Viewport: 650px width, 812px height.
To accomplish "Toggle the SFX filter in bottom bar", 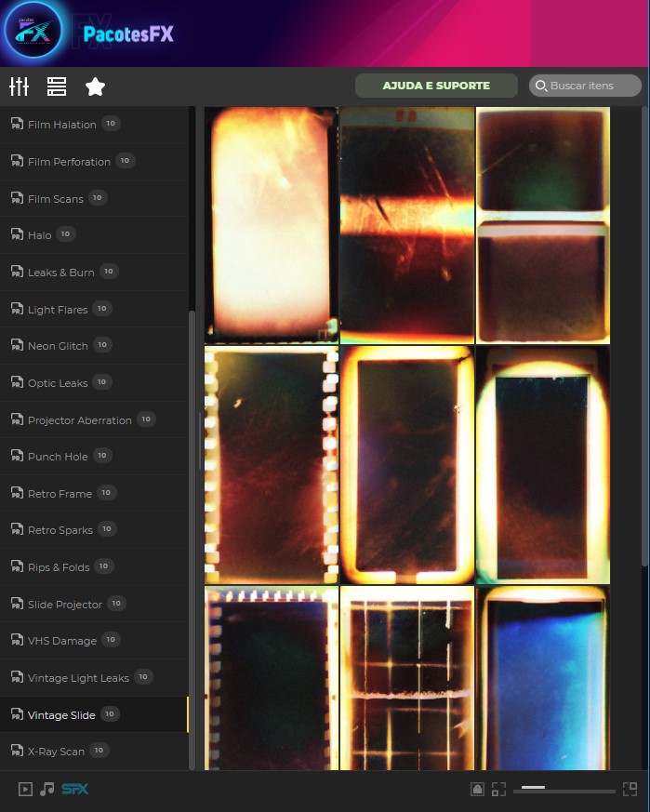I will [75, 790].
